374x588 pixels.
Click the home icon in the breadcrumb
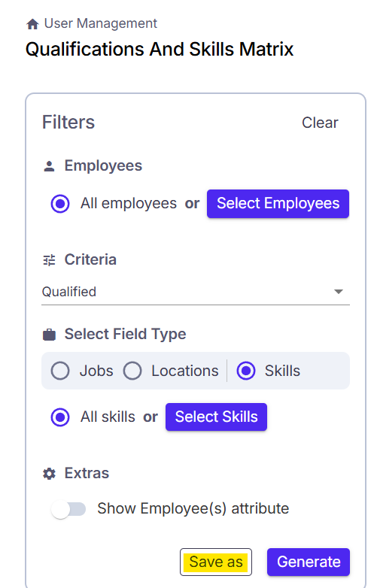(x=32, y=24)
